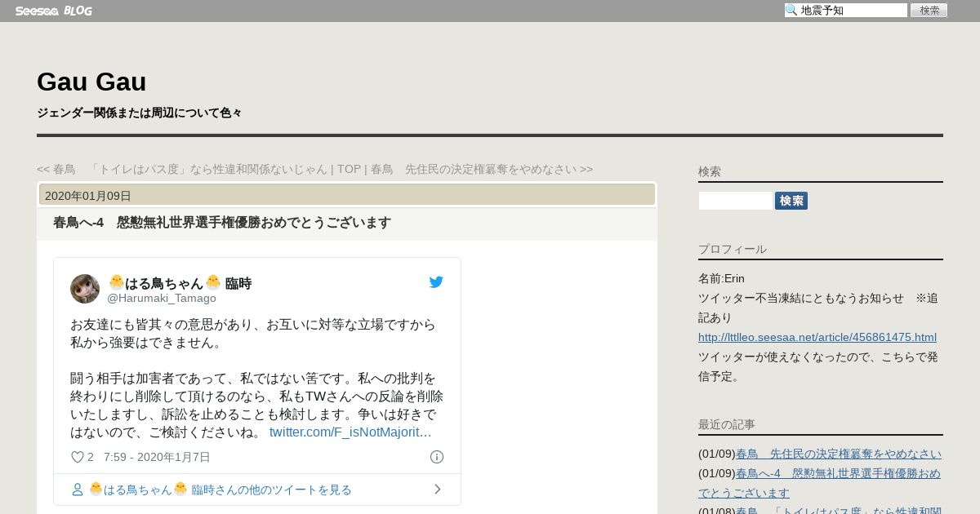Screen dimensions: 980x514
Task: Open the TOP navigation link
Action: coord(349,169)
